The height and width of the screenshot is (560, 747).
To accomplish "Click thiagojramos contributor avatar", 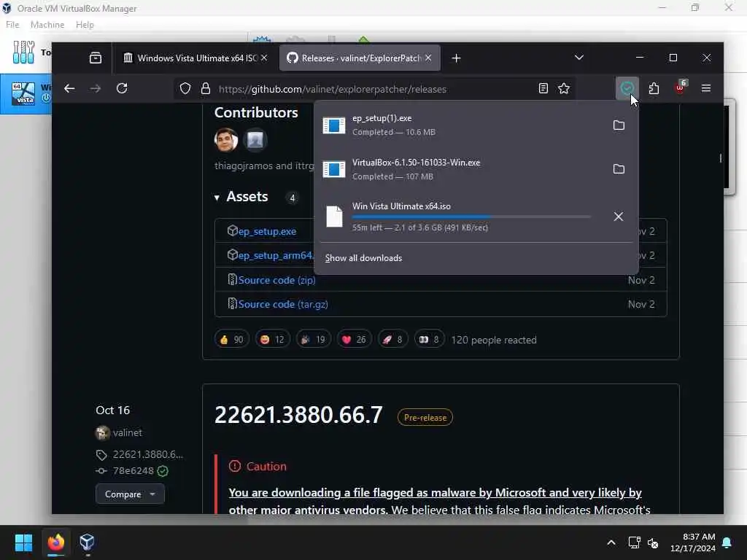I will click(226, 140).
